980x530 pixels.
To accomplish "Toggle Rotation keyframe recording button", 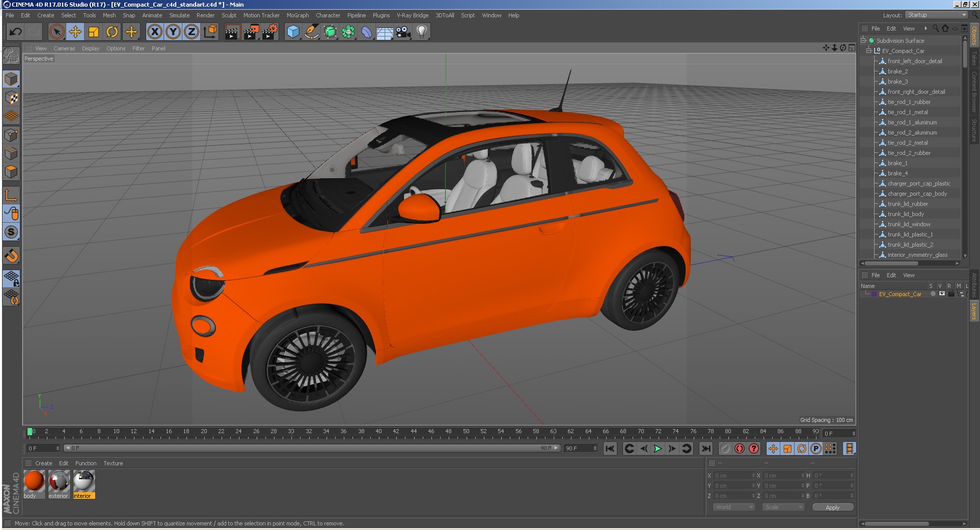I will pyautogui.click(x=802, y=448).
